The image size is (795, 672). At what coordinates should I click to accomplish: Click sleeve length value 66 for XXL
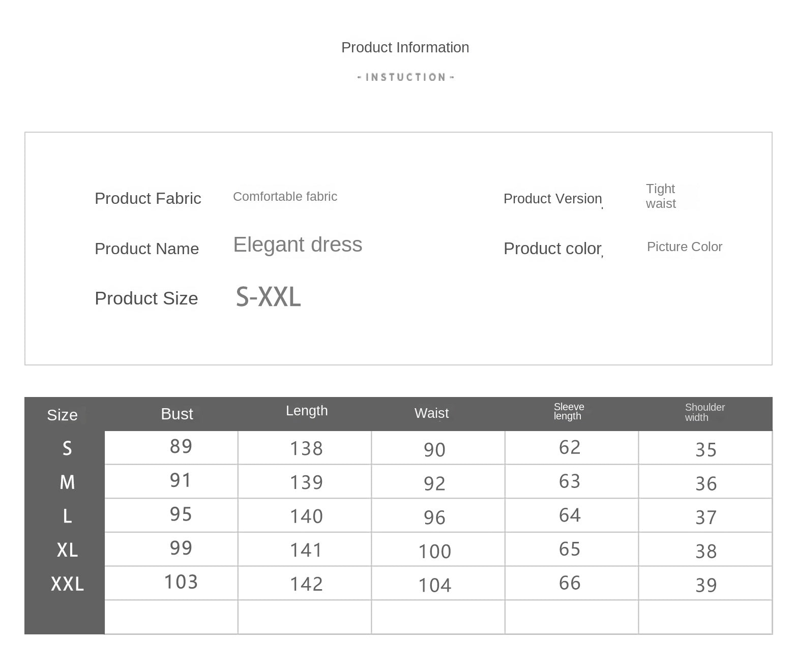(x=570, y=583)
